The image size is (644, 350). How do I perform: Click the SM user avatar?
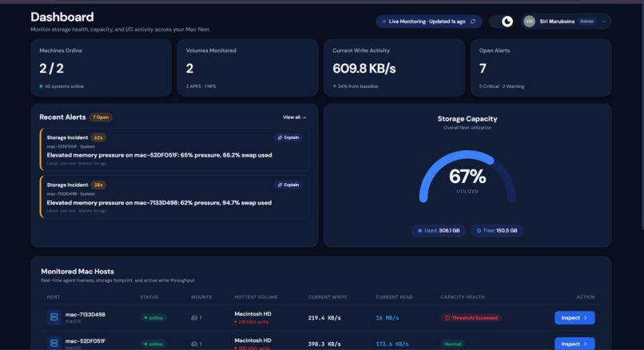(529, 22)
